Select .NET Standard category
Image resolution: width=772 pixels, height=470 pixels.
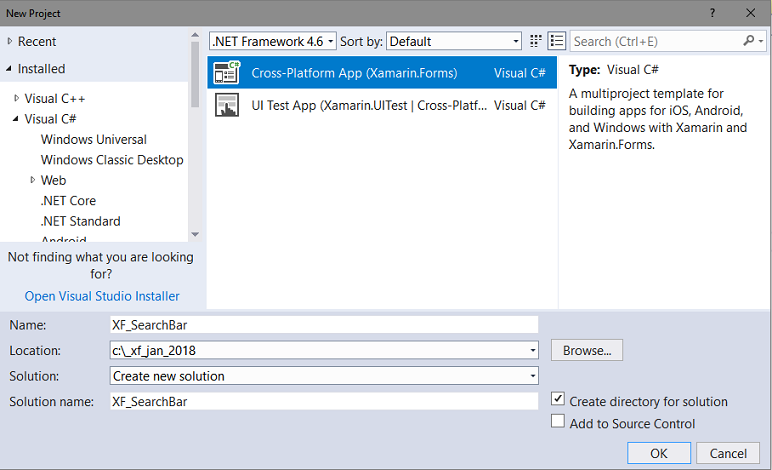pyautogui.click(x=81, y=221)
